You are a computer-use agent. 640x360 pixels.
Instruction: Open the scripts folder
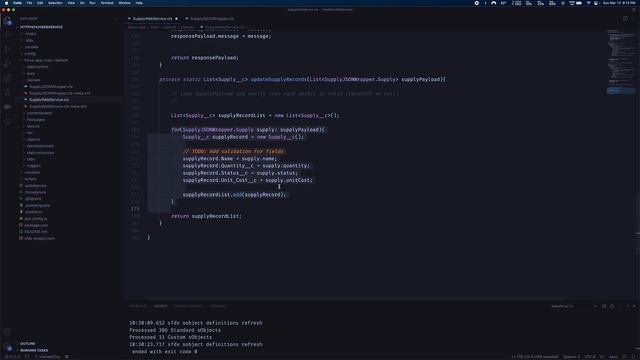tap(31, 179)
